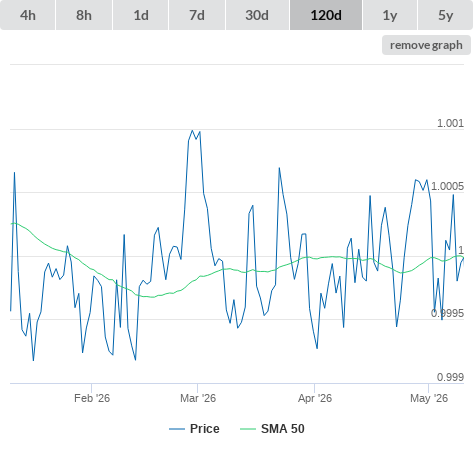Switch to the 4h time range
474x455 pixels.
pos(28,15)
